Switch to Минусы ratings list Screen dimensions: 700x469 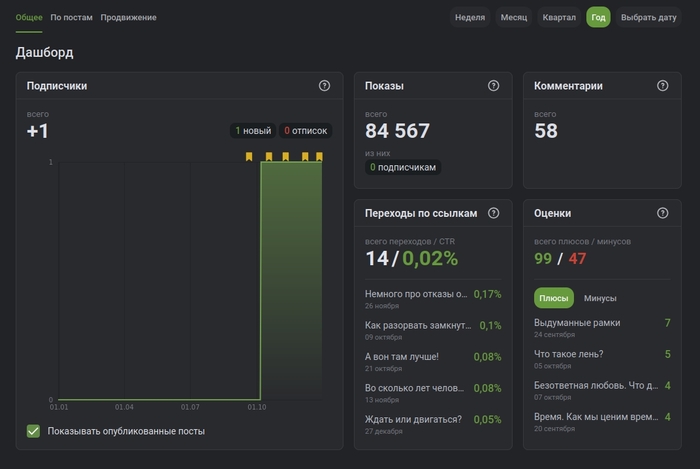click(x=600, y=298)
